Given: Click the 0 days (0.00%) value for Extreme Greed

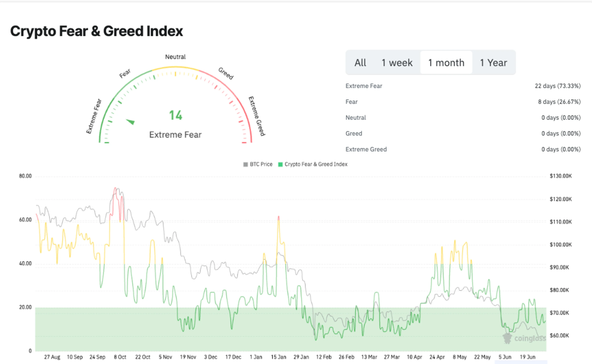Looking at the screenshot, I should click(561, 150).
